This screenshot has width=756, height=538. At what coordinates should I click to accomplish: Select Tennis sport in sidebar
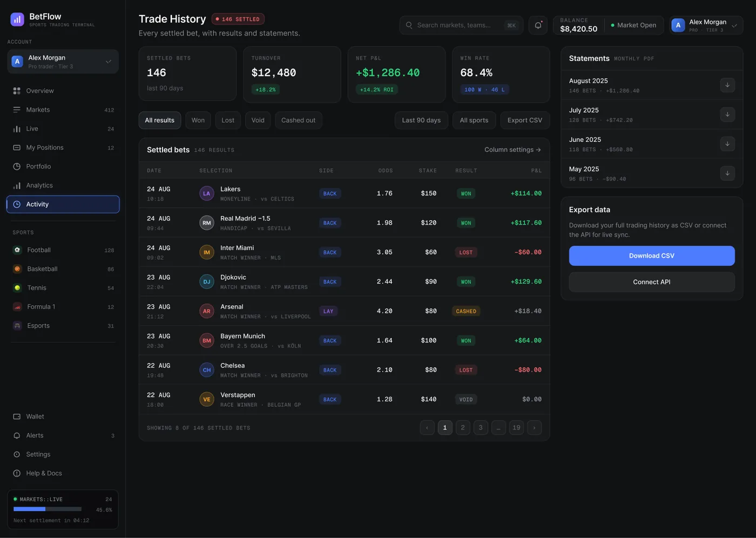click(x=63, y=288)
